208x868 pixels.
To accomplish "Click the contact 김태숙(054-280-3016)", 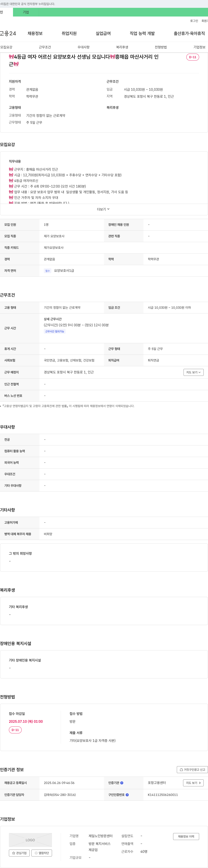I will [x=60, y=795].
